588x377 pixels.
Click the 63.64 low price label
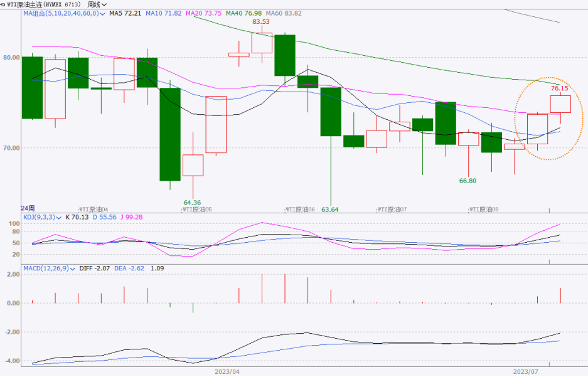pyautogui.click(x=330, y=210)
